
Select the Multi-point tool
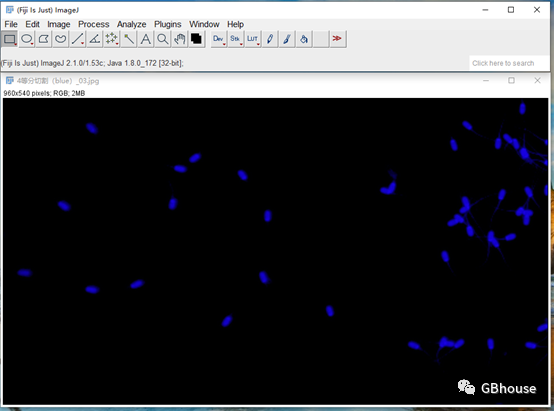(x=111, y=39)
